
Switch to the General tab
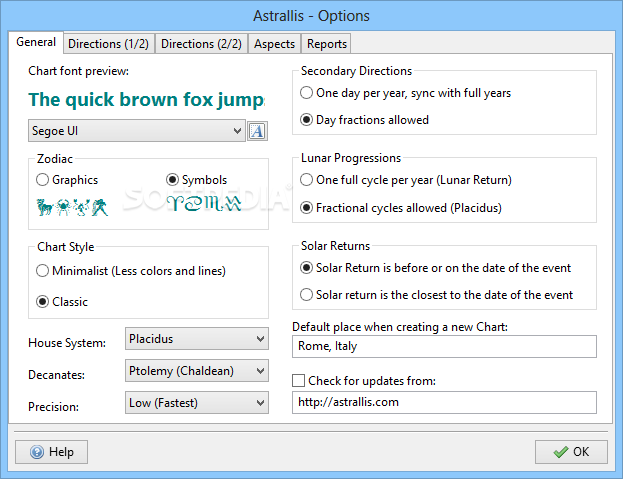pyautogui.click(x=36, y=42)
